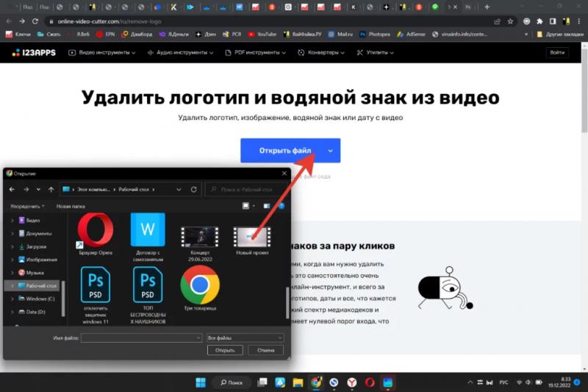Expand the arrow beside Открыть файл
The height and width of the screenshot is (392, 588).
click(330, 151)
